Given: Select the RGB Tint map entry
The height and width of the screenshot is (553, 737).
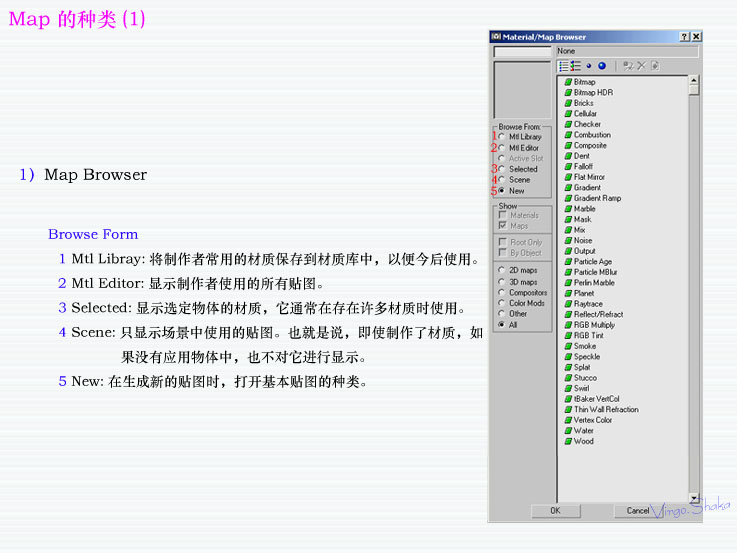Looking at the screenshot, I should 584,336.
